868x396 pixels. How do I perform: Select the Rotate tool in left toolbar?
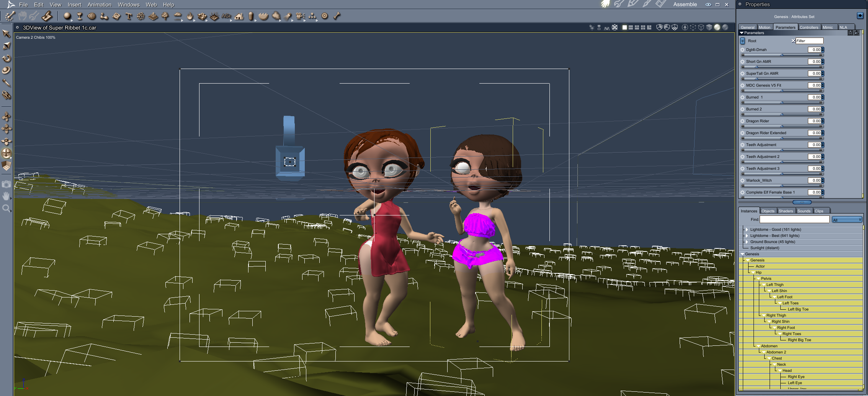coord(6,58)
